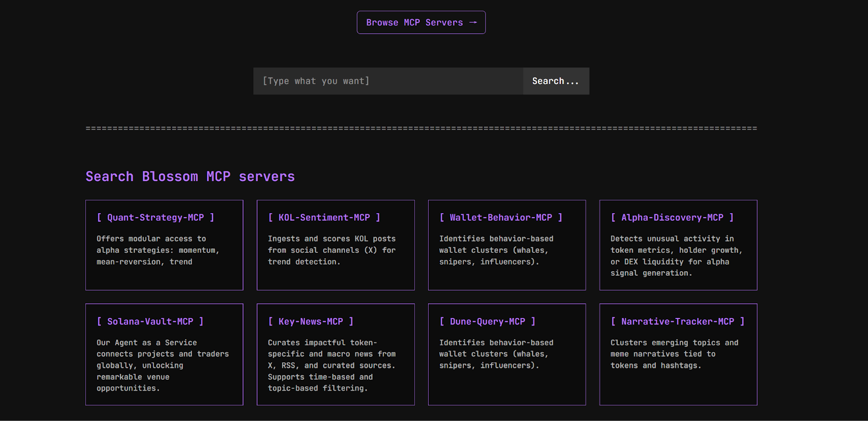This screenshot has height=421, width=868.
Task: Click the KOL-Sentiment description about KOL posts
Action: 331,250
